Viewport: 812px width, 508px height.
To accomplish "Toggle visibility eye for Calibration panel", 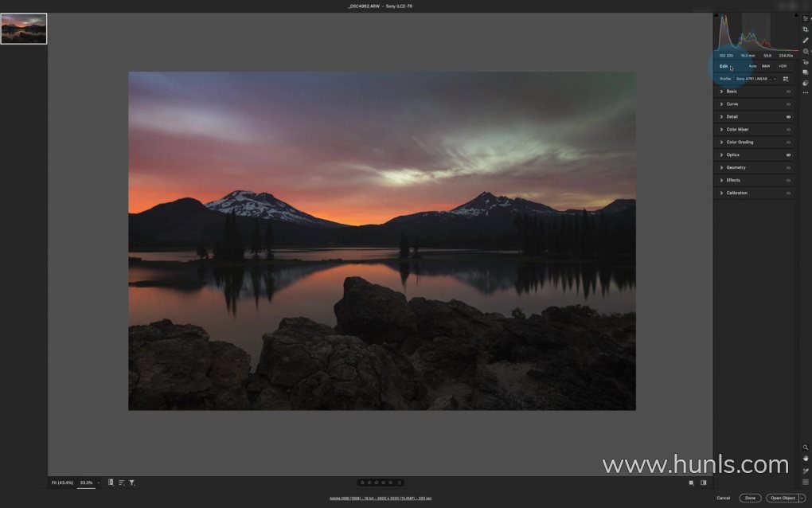I will pyautogui.click(x=789, y=193).
